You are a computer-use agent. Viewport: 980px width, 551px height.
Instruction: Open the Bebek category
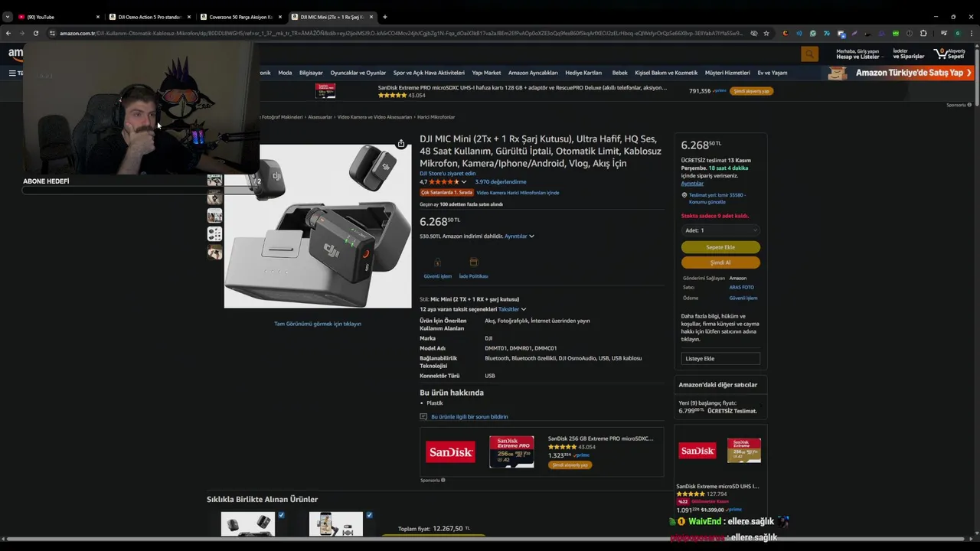(619, 73)
